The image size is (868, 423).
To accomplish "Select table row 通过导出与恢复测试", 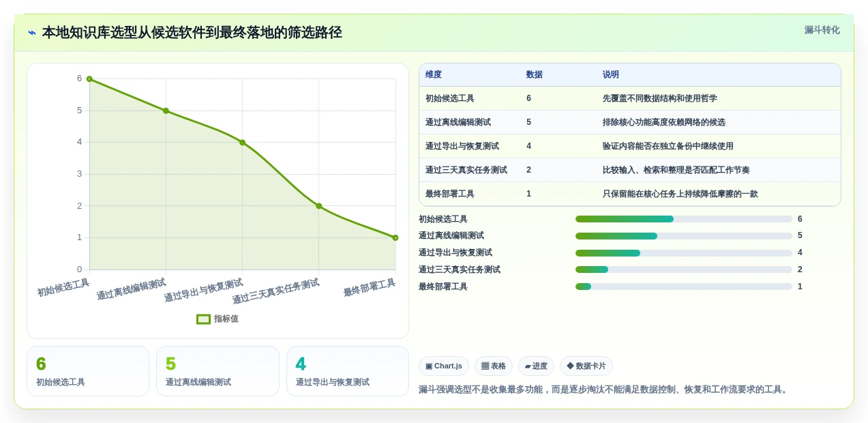I will 629,146.
